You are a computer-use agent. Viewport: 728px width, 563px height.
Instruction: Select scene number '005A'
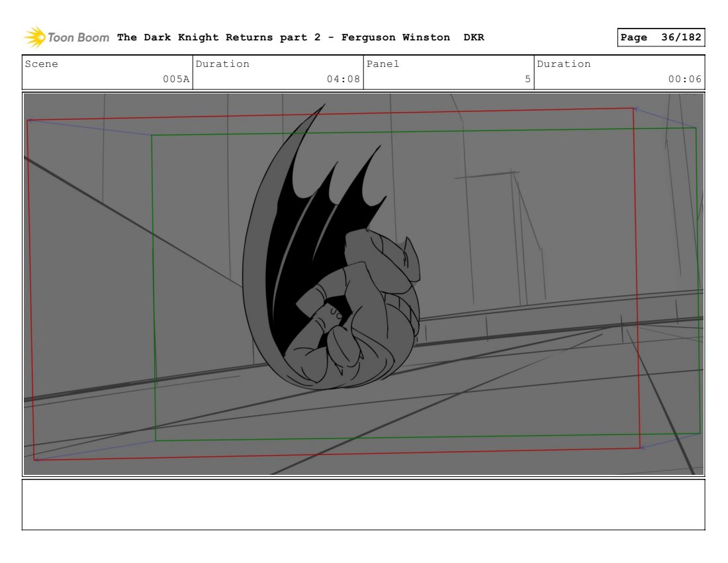click(176, 79)
